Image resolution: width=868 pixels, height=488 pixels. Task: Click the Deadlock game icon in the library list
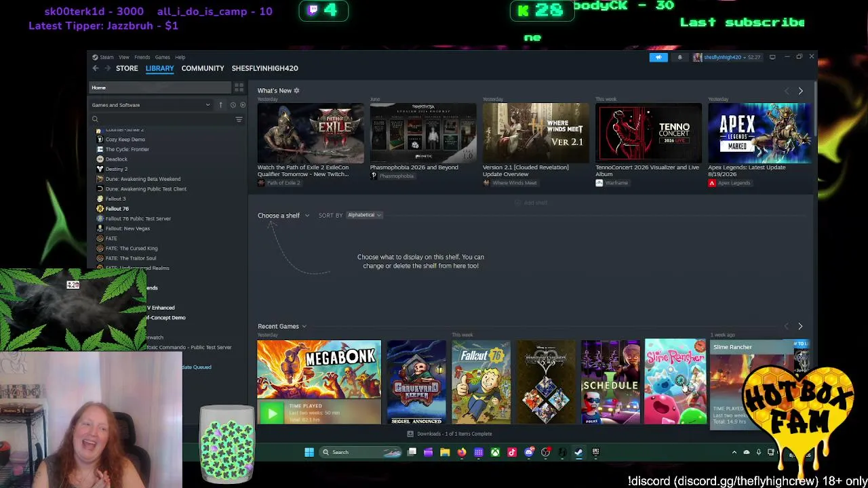[100, 159]
